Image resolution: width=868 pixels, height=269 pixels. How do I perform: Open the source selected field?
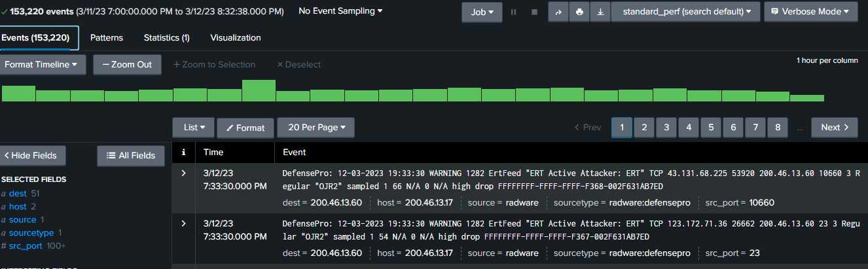point(22,220)
